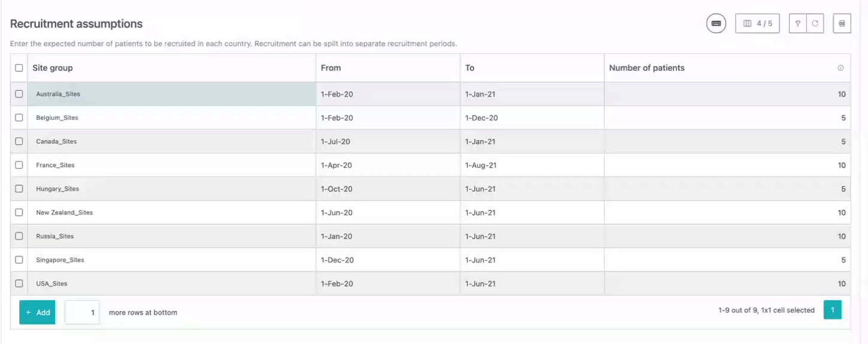Click the reset refresh icon
868x344 pixels.
[x=815, y=23]
